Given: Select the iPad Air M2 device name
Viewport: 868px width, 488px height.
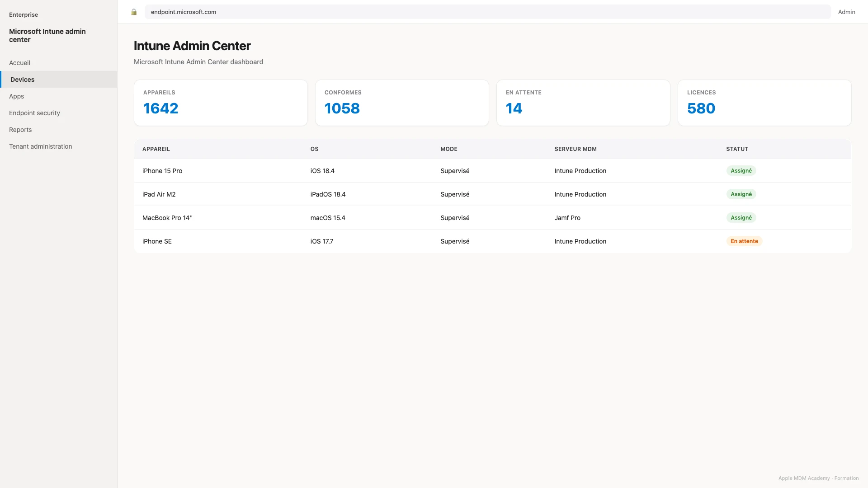Looking at the screenshot, I should click(x=159, y=194).
